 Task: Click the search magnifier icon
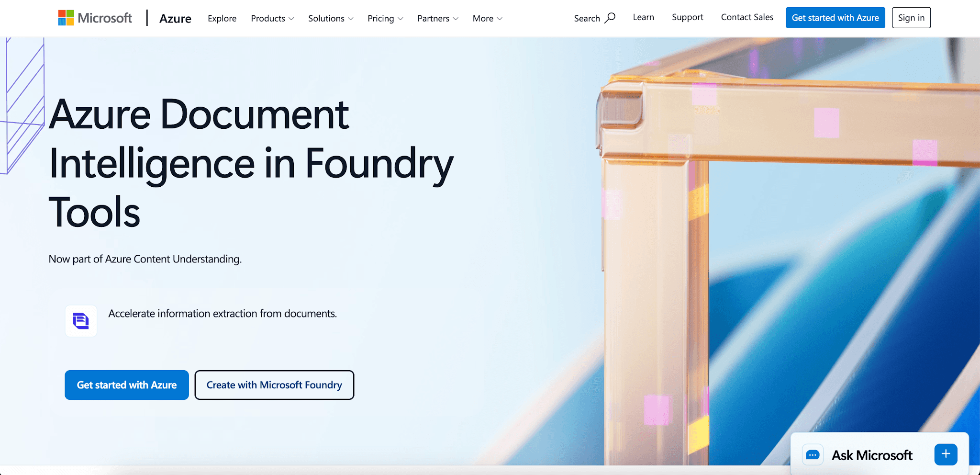coord(610,18)
